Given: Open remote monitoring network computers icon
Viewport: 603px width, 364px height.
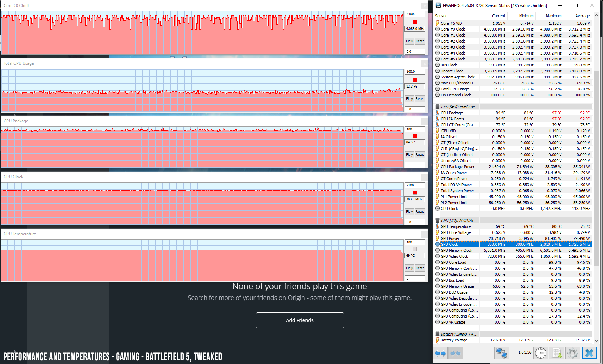Looking at the screenshot, I should click(x=501, y=353).
